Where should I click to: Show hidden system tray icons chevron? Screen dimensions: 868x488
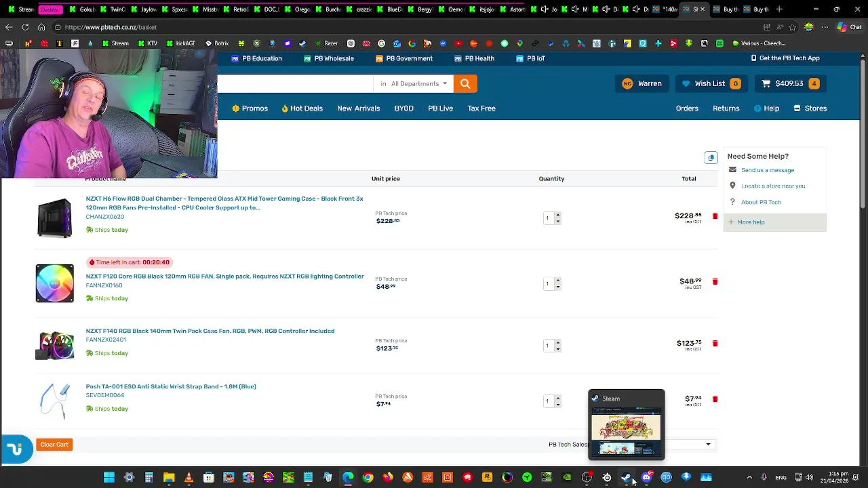[x=749, y=478]
